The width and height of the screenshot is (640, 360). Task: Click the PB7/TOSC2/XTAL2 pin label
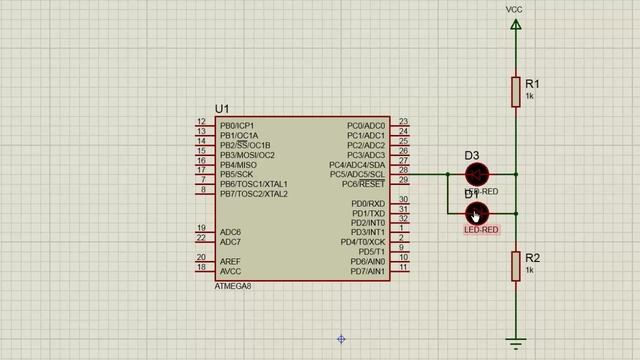tap(254, 194)
